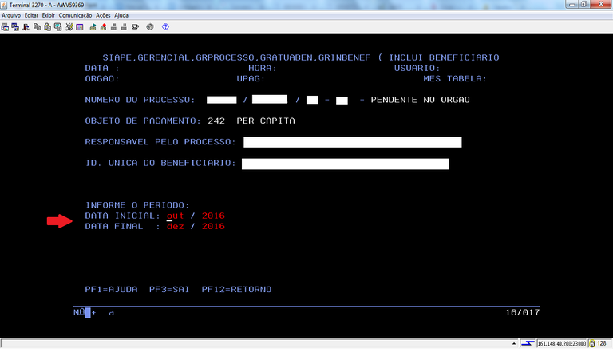613x364 pixels.
Task: Click the Copy toolbar icon
Action: [38, 27]
